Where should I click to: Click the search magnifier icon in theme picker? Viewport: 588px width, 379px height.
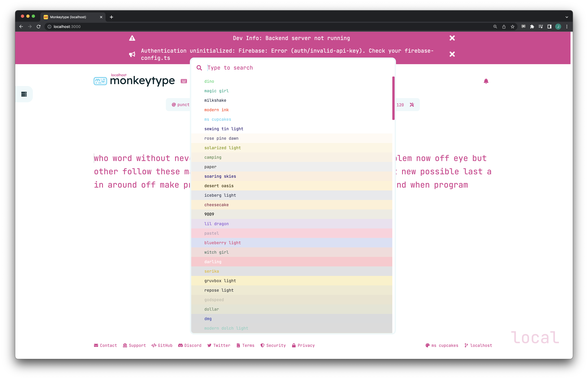click(199, 68)
